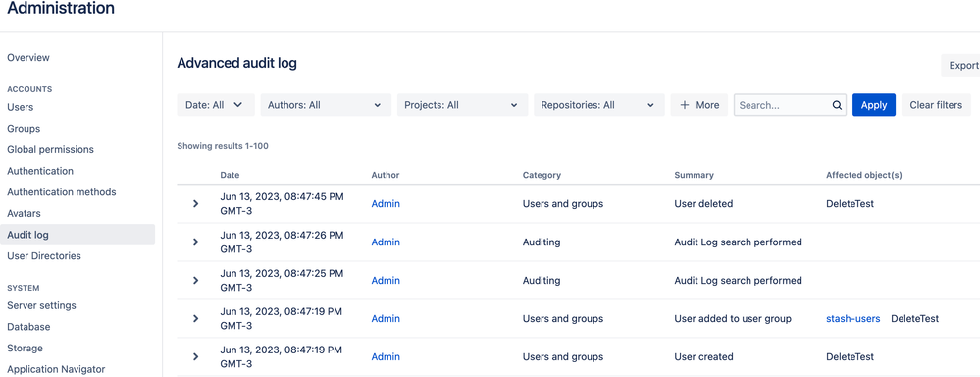Open the Admin link in 08:47:25 PM row
The image size is (980, 377).
tap(386, 281)
